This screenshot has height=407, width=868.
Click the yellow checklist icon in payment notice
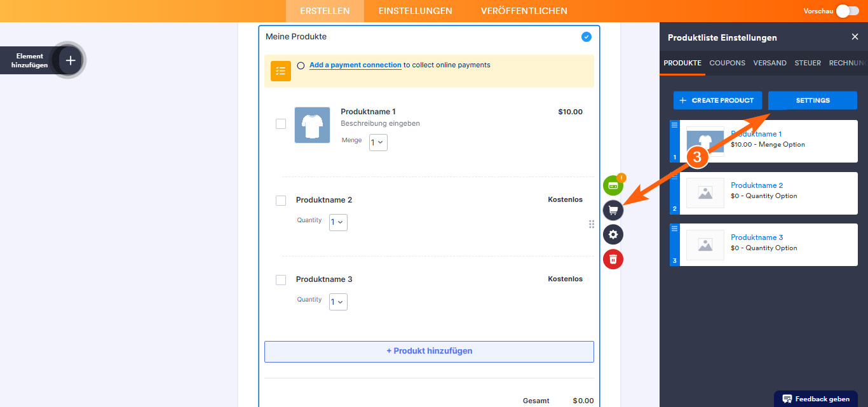281,71
